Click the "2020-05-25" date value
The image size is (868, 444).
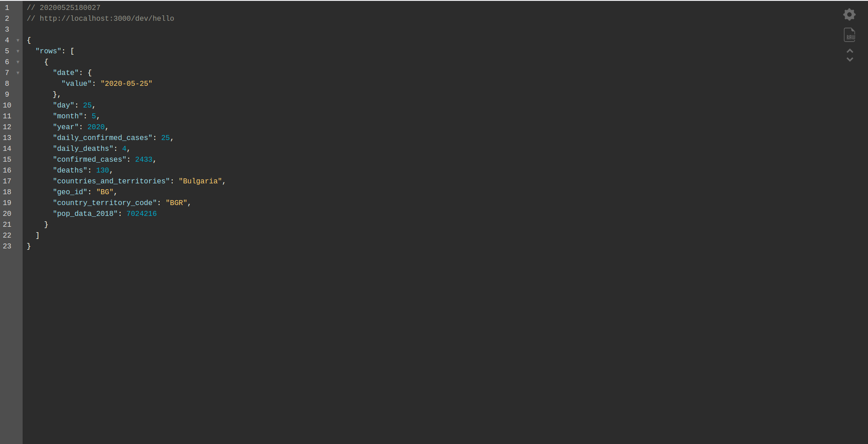(x=127, y=84)
